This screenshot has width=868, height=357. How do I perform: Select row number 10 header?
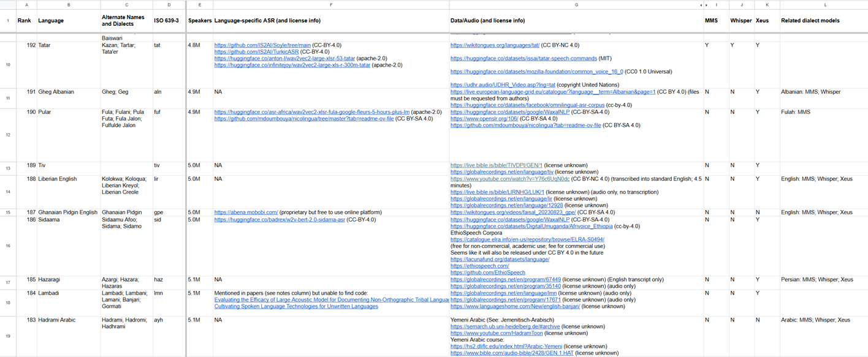[8, 64]
